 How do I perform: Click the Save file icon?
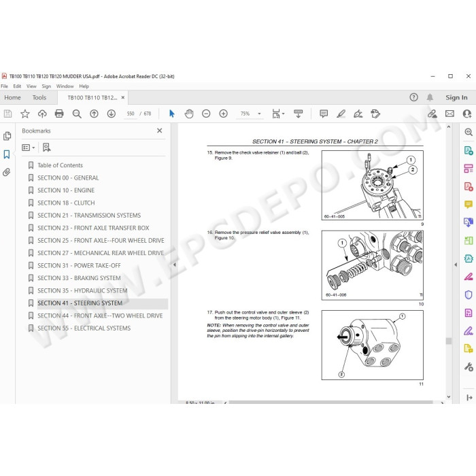pyautogui.click(x=7, y=114)
